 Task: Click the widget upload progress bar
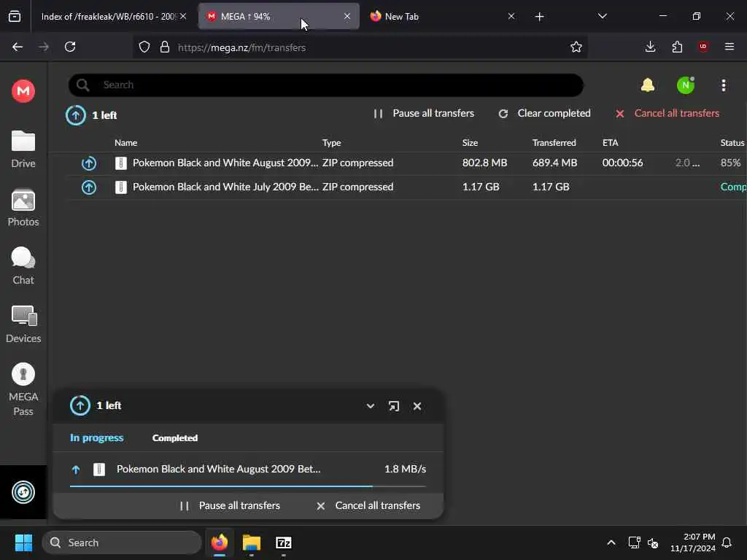coord(248,486)
